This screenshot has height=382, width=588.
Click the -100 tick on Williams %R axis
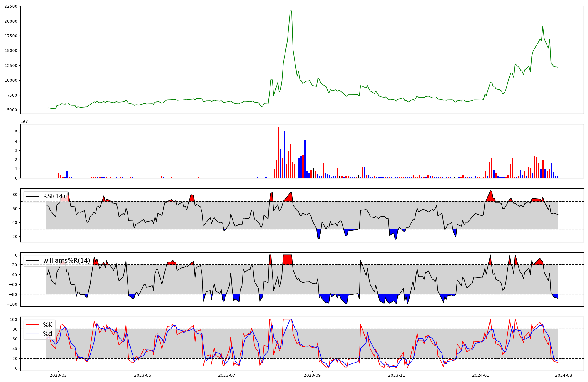[12, 304]
